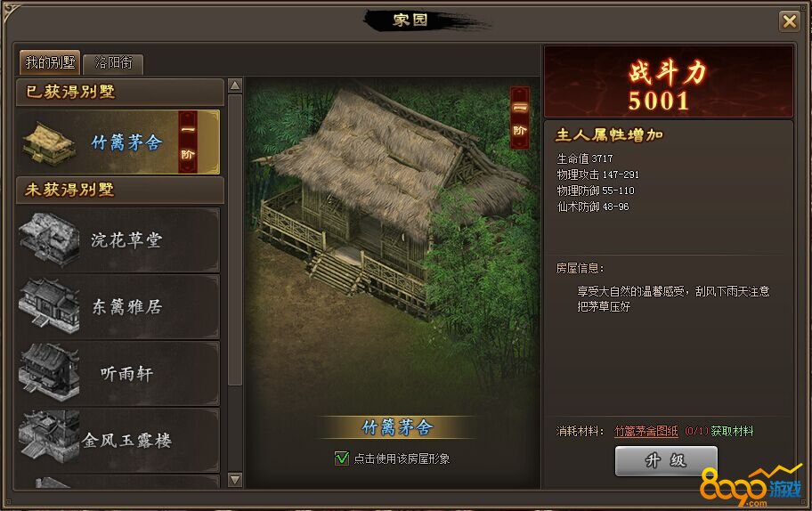Select the 听雨轩 villa icon
This screenshot has width=812, height=511.
[50, 373]
